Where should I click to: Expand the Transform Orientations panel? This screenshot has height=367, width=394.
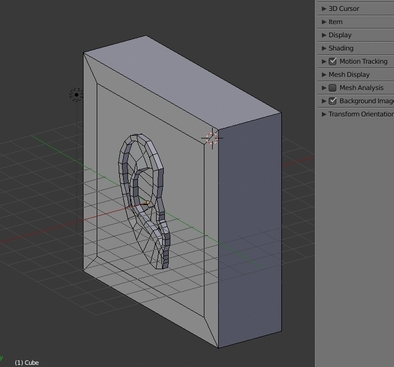(x=324, y=114)
